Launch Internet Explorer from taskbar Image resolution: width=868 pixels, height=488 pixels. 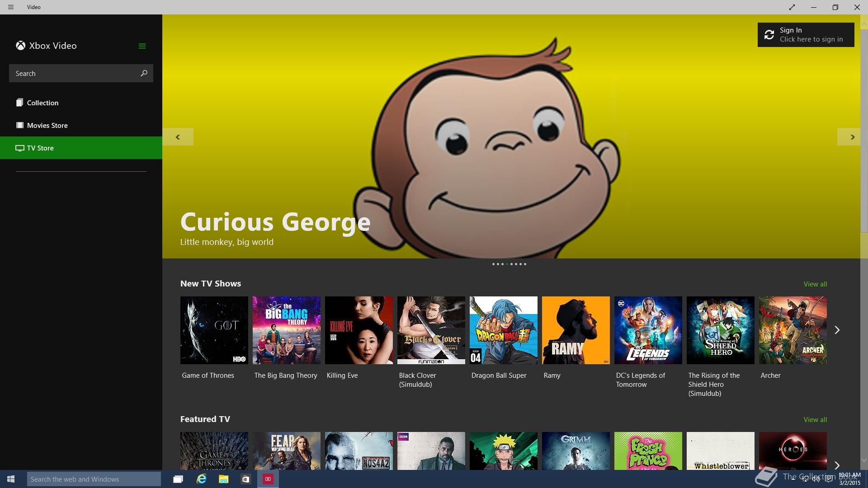[201, 479]
